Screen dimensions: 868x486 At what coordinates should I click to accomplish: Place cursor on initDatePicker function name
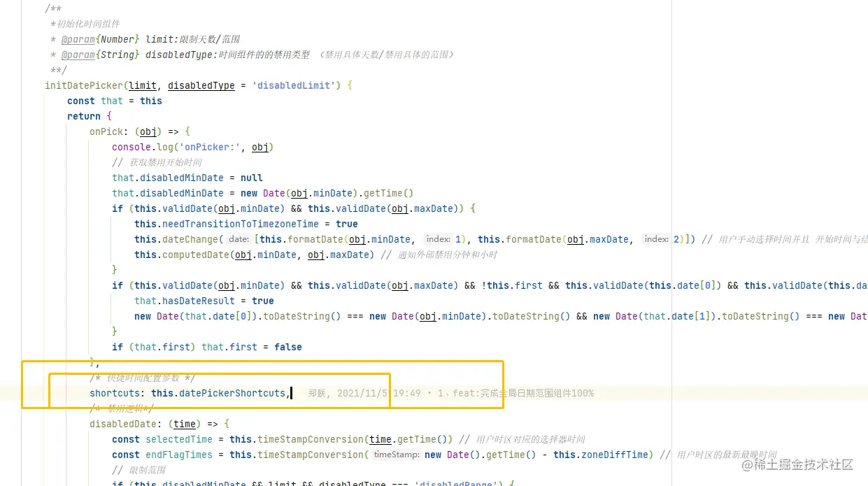tap(84, 85)
